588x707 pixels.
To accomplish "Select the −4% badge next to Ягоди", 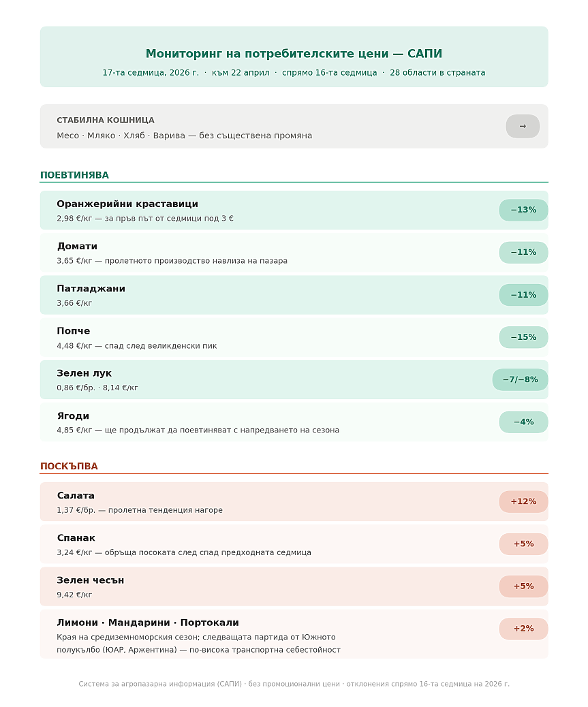I will 523,422.
